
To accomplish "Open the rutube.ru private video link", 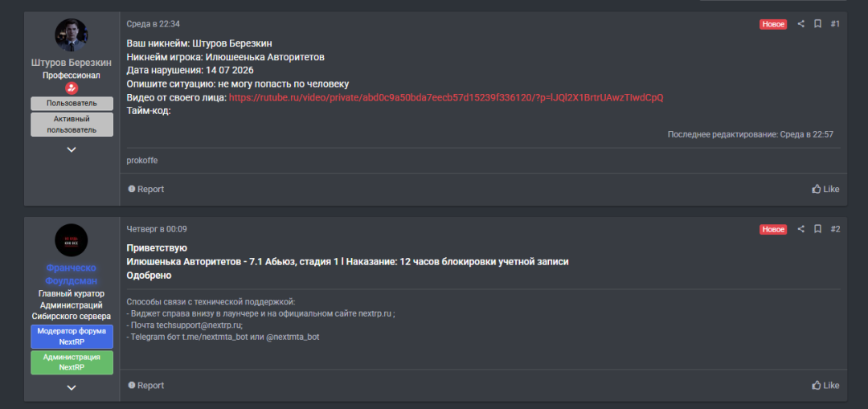I will 446,97.
